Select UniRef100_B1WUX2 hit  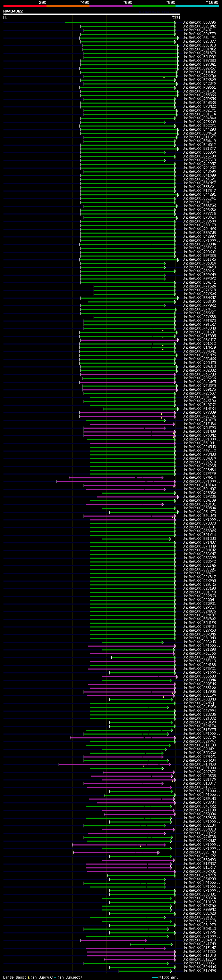click(x=199, y=72)
